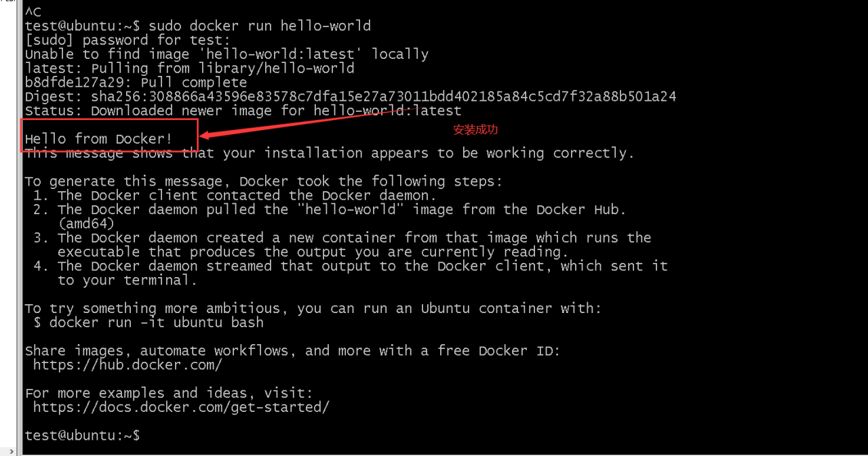Click the "docker run -it ubuntu bash" command
Image resolution: width=868 pixels, height=456 pixels.
(156, 323)
